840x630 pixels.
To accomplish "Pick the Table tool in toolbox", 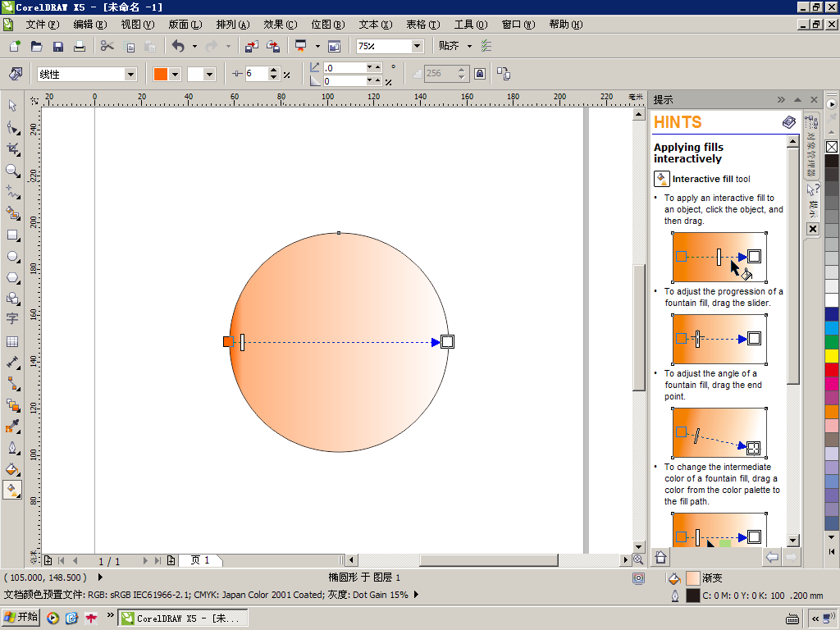I will pyautogui.click(x=12, y=341).
